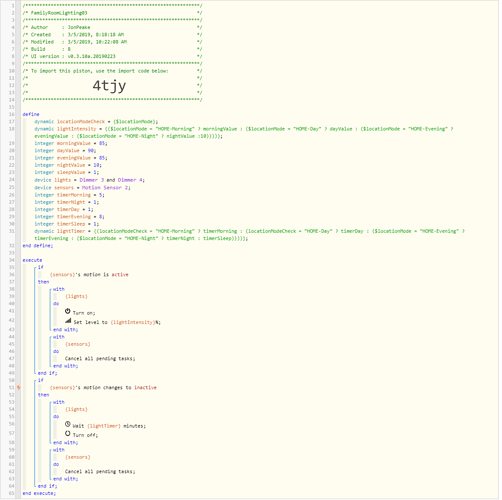The height and width of the screenshot is (500, 502).
Task: Select the integer eveningValue = 85 line
Action: click(71, 158)
